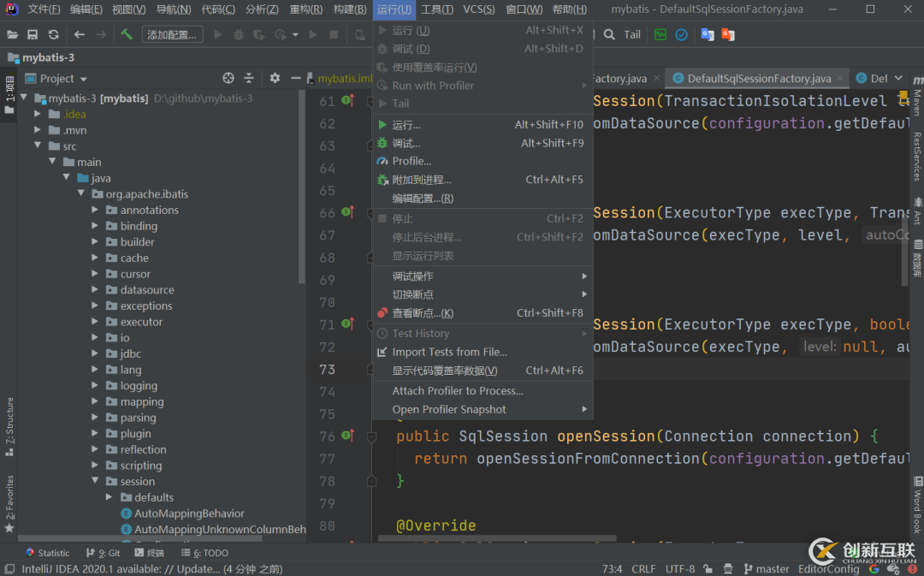
Task: Expand the datasource package folder
Action: click(x=96, y=290)
